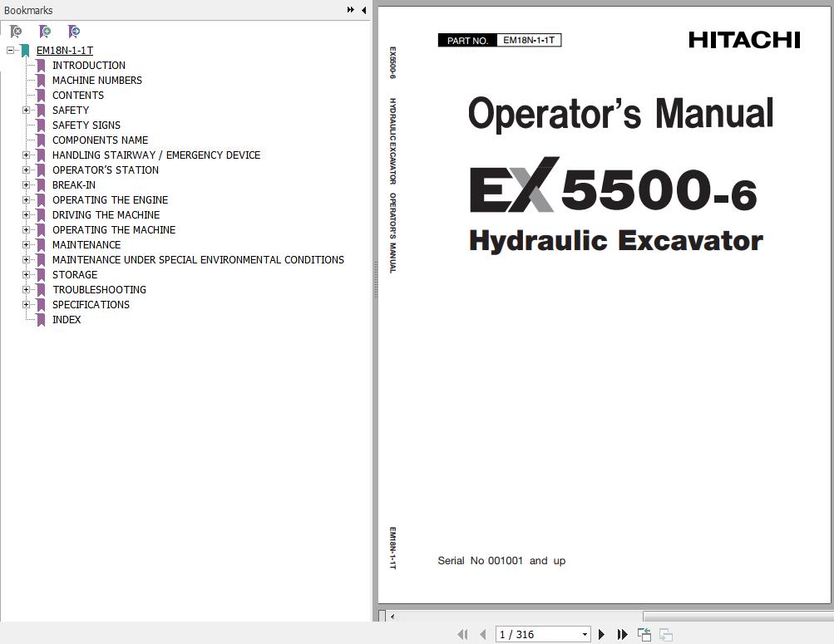Viewport: 834px width, 644px height.
Task: Open the INTRODUCTION bookmark
Action: [x=89, y=66]
